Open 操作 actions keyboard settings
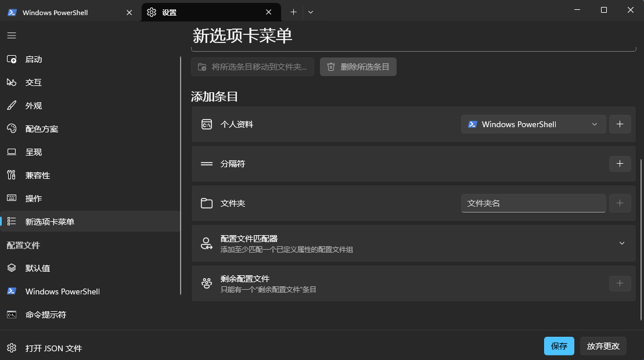 [34, 199]
